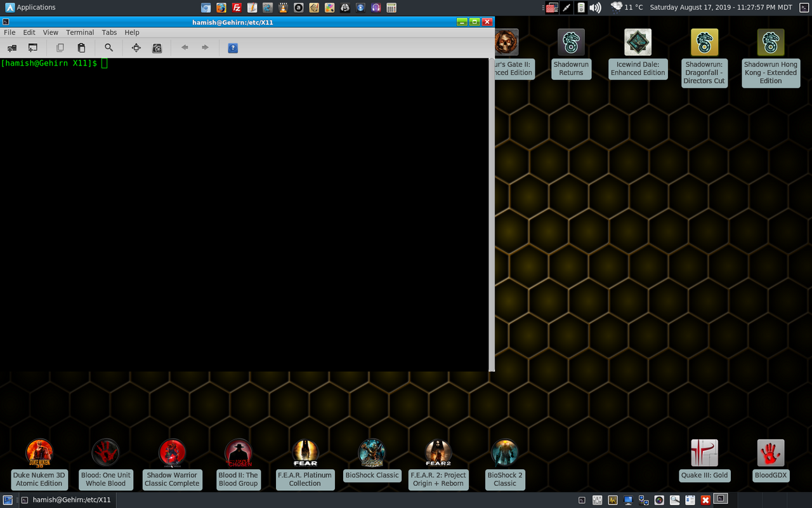Launch Blood II: The Blood Group
812x508 pixels.
pyautogui.click(x=239, y=464)
